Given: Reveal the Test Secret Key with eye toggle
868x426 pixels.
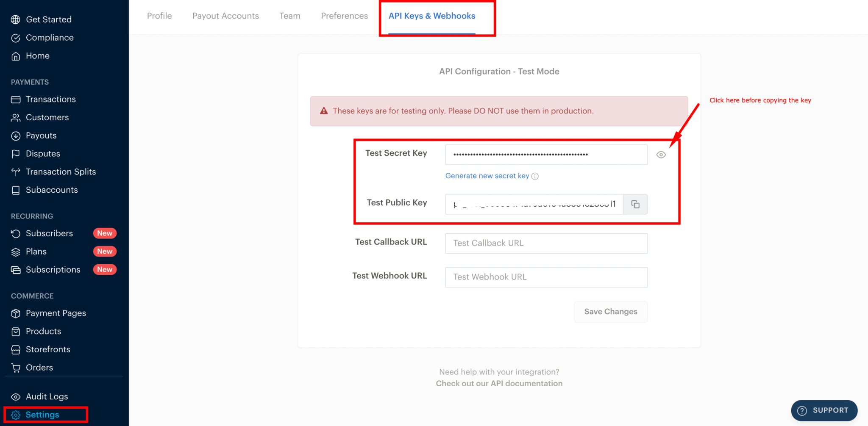Looking at the screenshot, I should pos(661,155).
